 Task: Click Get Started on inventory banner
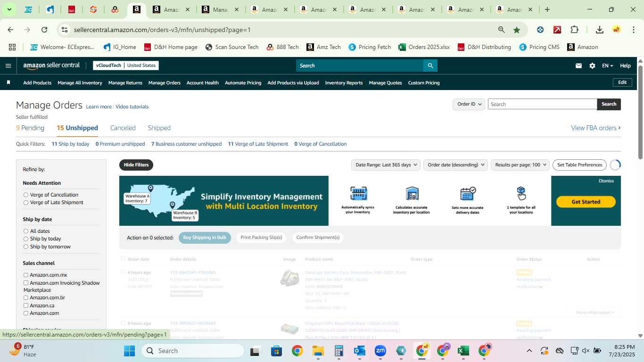586,202
